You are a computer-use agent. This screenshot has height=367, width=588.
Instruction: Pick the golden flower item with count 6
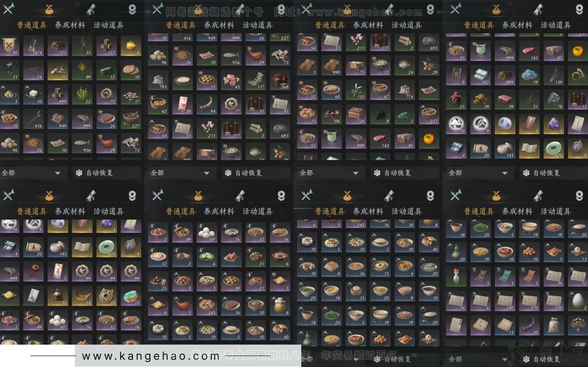tap(131, 46)
